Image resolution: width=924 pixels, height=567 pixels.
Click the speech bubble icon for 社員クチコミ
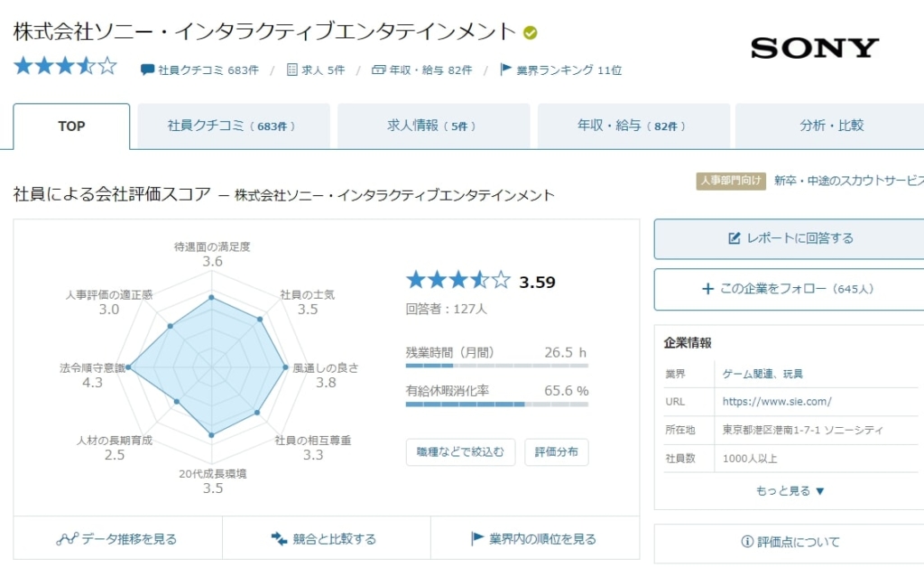147,70
